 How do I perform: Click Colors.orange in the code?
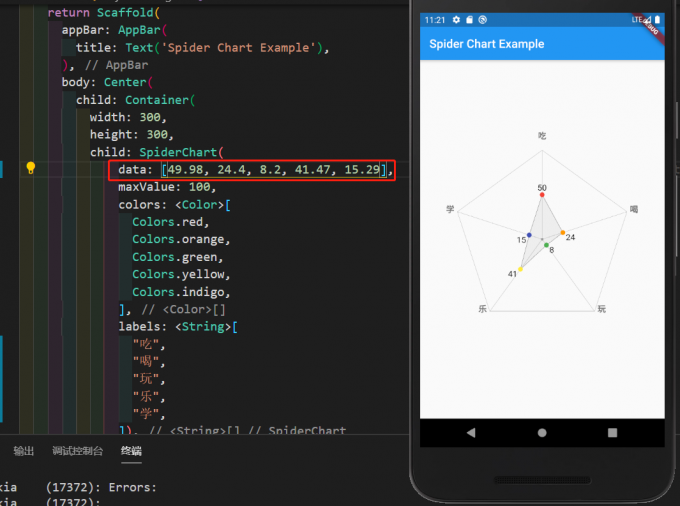pos(181,239)
